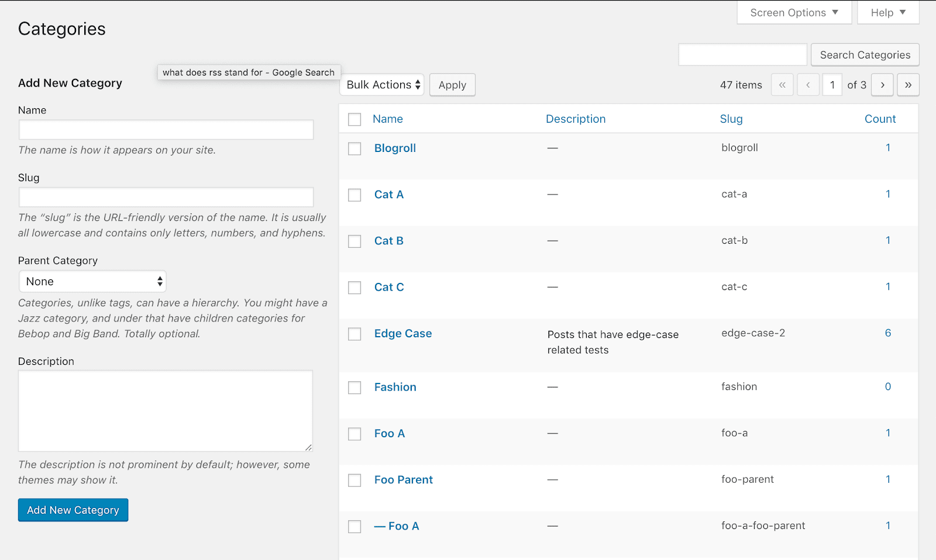Sort categories by Name column
Image resolution: width=936 pixels, height=560 pixels.
[x=388, y=119]
